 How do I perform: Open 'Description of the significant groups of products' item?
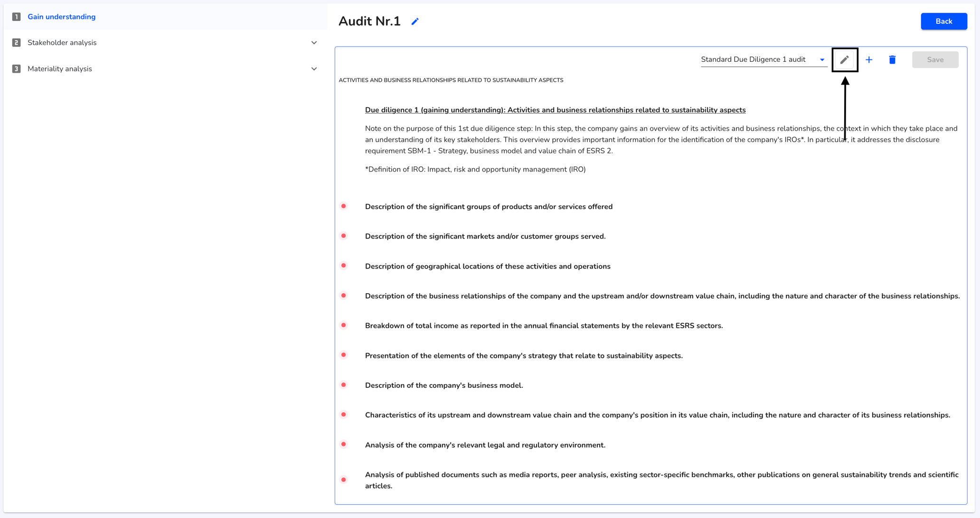coord(489,207)
